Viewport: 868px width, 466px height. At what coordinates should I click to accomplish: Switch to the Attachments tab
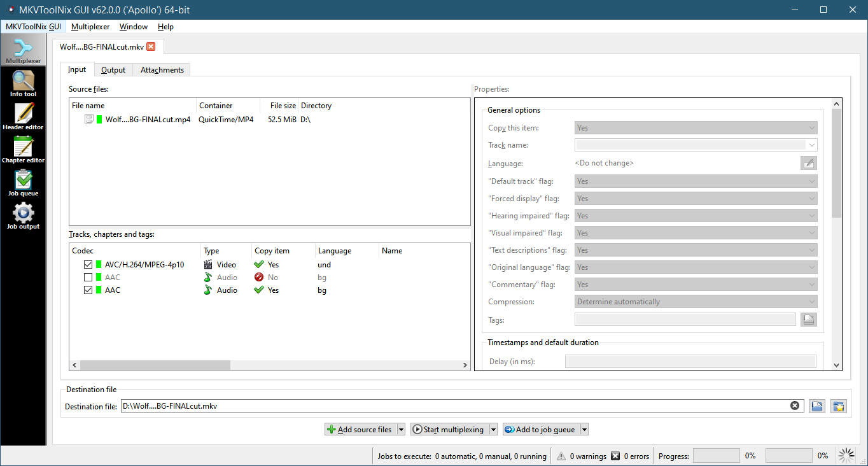click(x=162, y=70)
